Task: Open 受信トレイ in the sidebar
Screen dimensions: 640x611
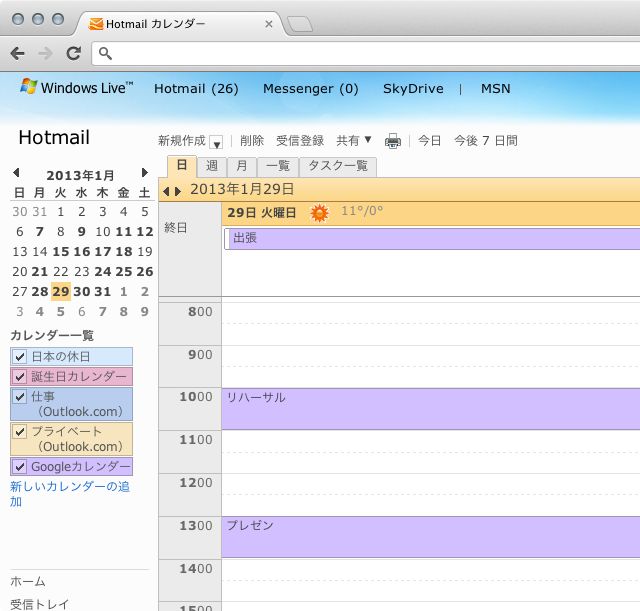Action: 39,604
